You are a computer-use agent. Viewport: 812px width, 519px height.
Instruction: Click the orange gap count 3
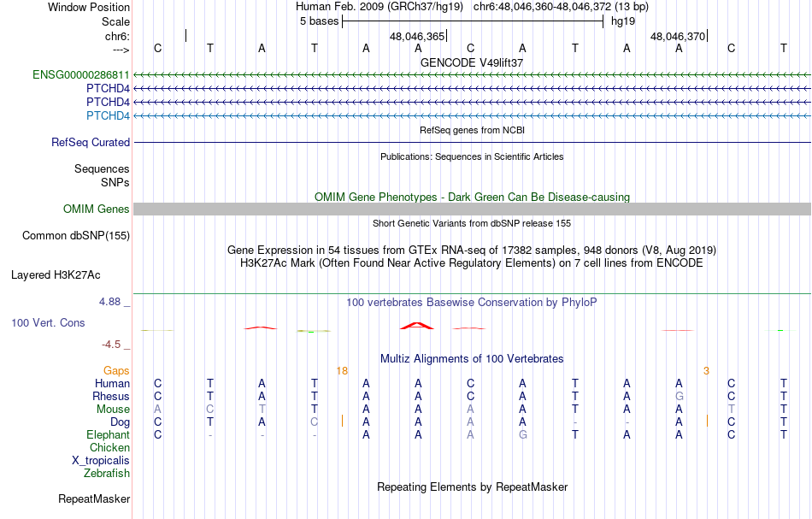(x=706, y=371)
